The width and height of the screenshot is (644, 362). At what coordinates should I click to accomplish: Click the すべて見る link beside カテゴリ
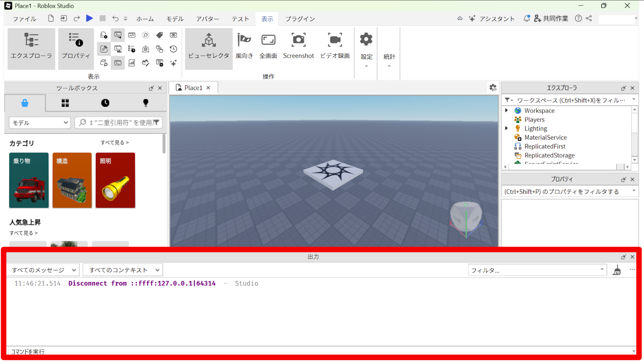click(115, 142)
